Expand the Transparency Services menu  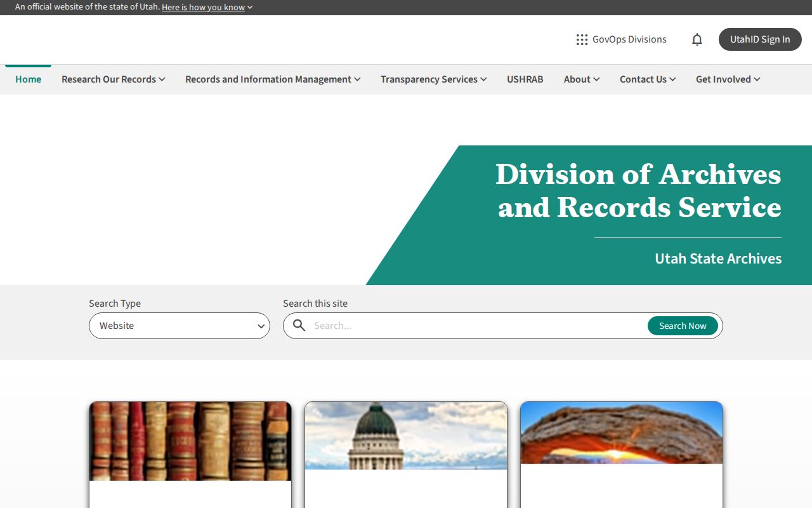(x=434, y=79)
